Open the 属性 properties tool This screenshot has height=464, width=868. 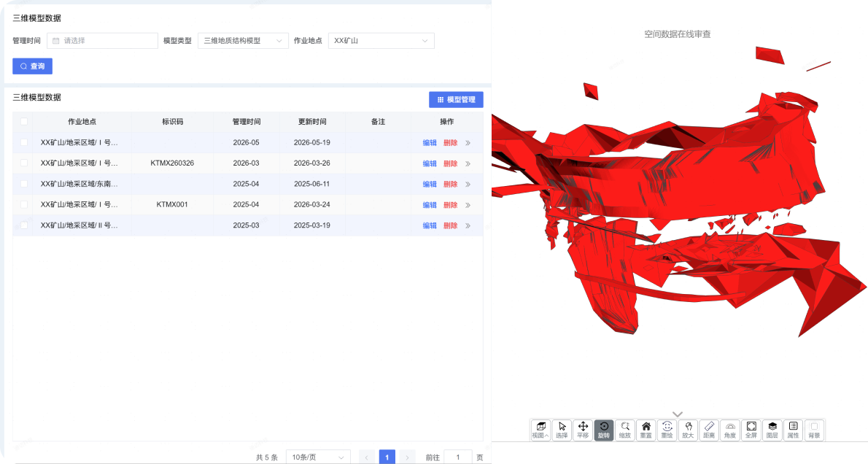click(x=794, y=430)
